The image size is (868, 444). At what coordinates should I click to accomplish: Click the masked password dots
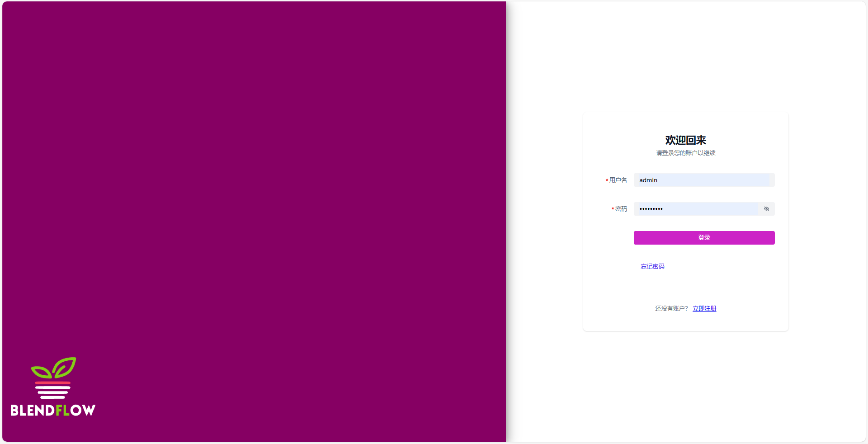[651, 209]
